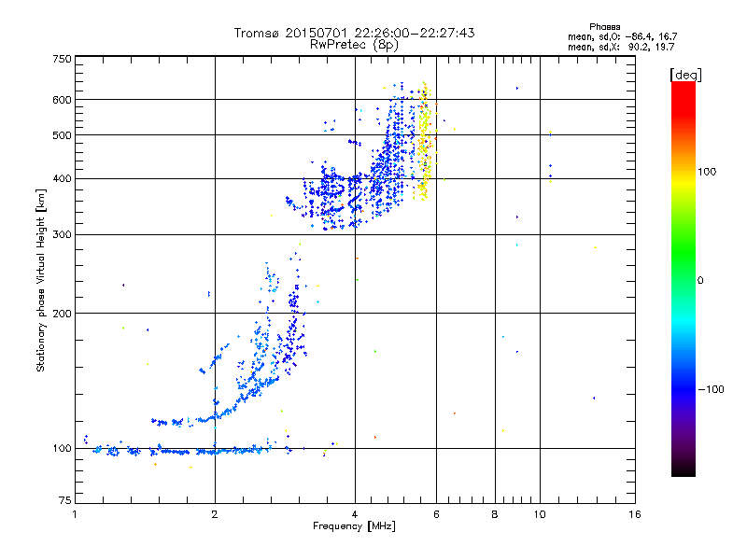The image size is (747, 560).
Task: Click the y-axis '600' tick label
Action: pyautogui.click(x=62, y=100)
